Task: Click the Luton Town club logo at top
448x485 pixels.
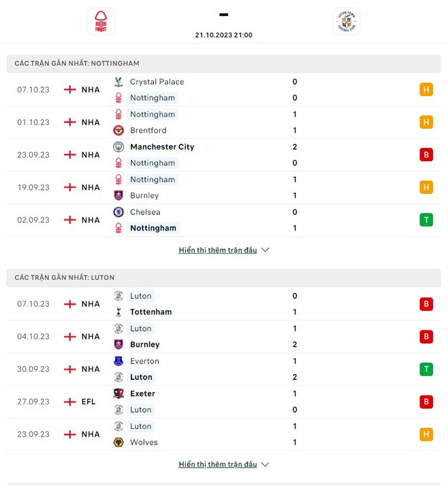Action: pos(347,21)
